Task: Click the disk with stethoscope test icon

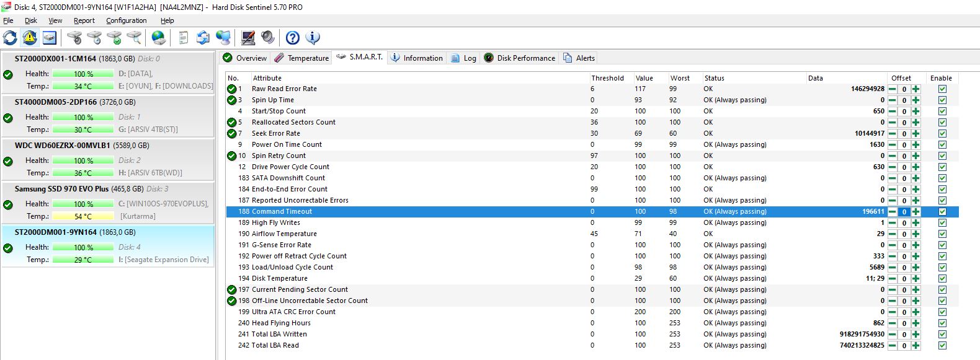Action: [x=74, y=38]
